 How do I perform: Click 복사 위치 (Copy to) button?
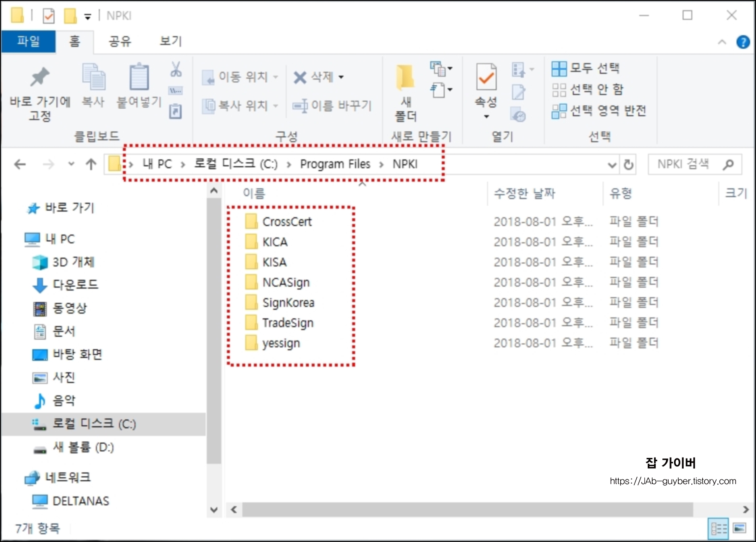pyautogui.click(x=240, y=105)
